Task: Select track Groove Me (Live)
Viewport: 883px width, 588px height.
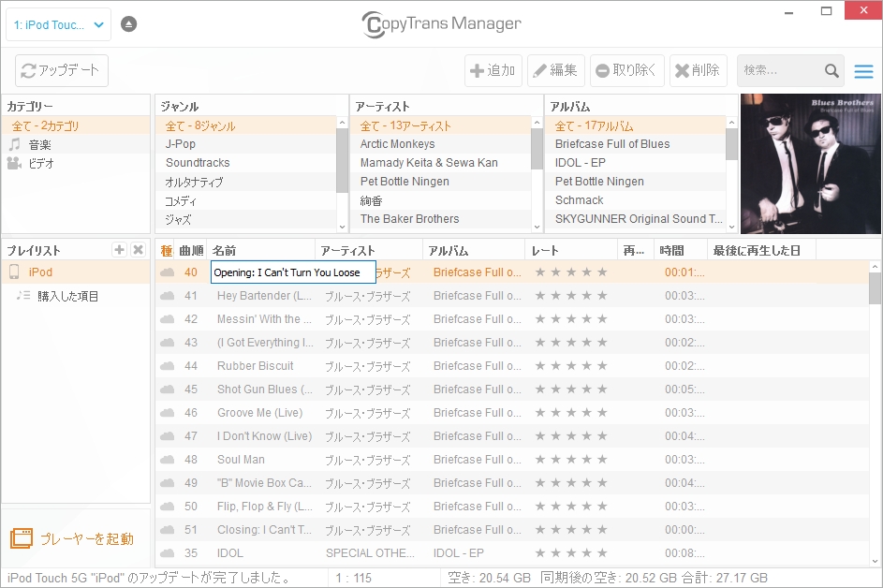Action: tap(259, 413)
